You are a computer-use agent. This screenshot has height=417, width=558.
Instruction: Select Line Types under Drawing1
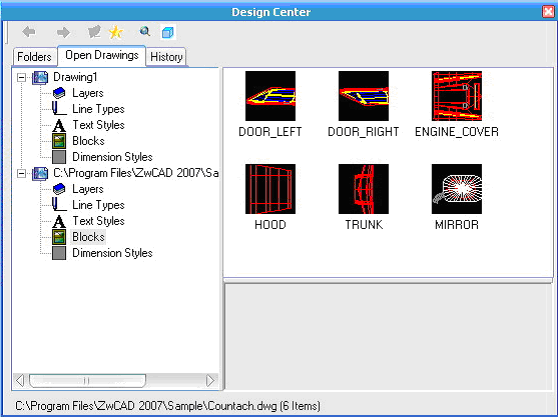click(x=98, y=109)
